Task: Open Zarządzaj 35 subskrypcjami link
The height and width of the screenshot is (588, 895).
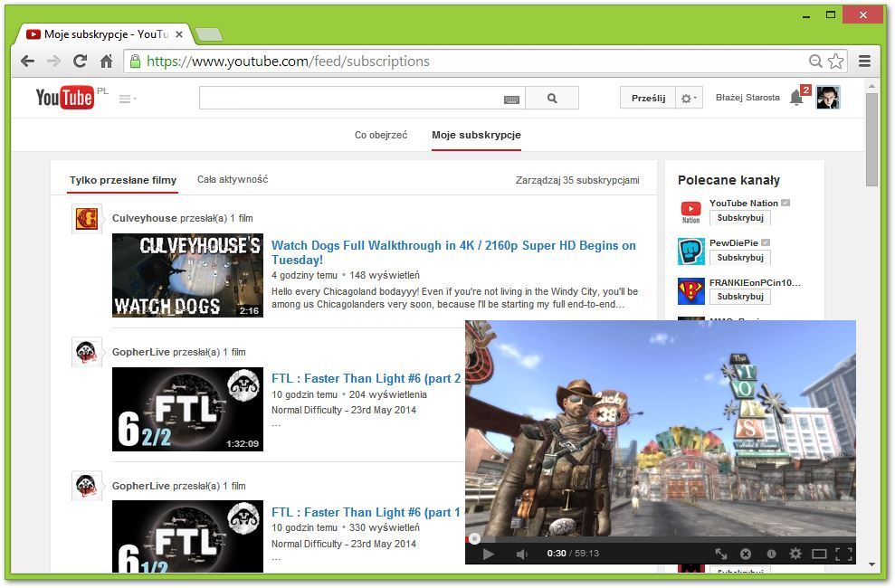Action: click(x=577, y=180)
